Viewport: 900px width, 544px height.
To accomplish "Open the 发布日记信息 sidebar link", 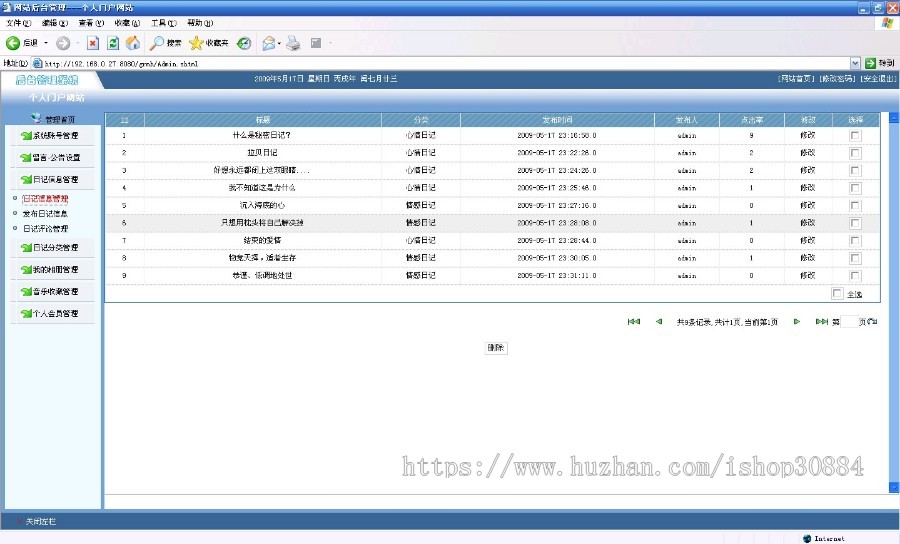I will [x=45, y=213].
